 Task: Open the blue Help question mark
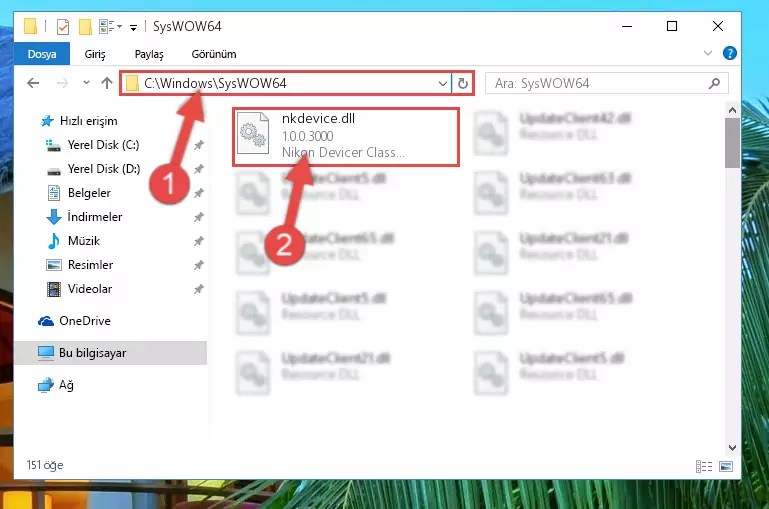click(730, 53)
